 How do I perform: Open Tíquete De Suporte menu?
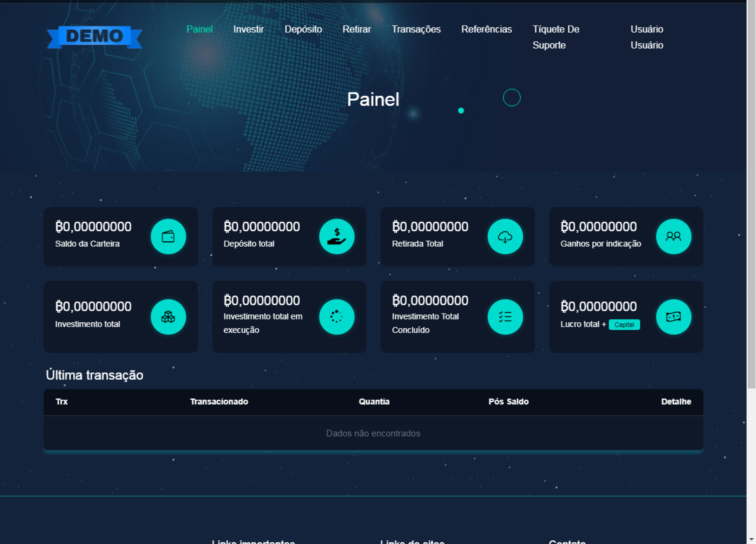click(556, 37)
